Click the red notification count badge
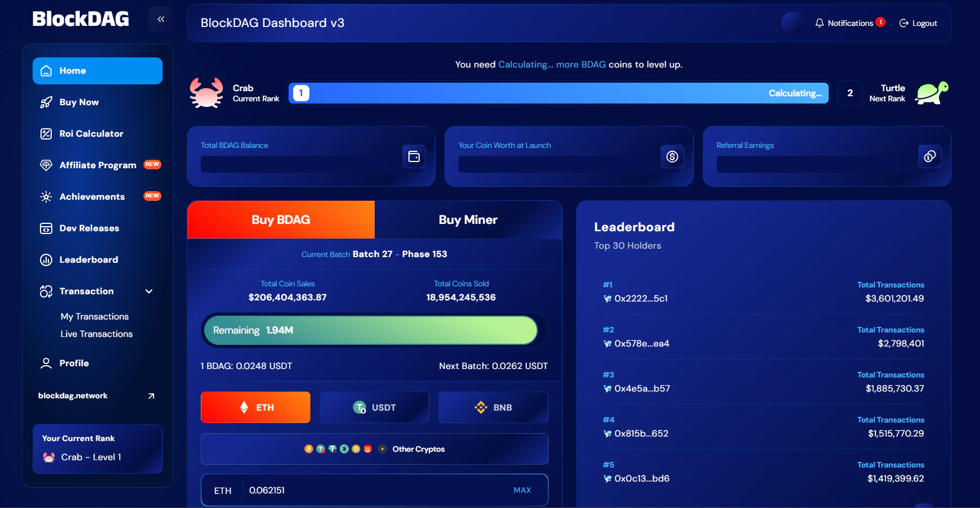Viewport: 980px width, 508px height. tap(880, 22)
